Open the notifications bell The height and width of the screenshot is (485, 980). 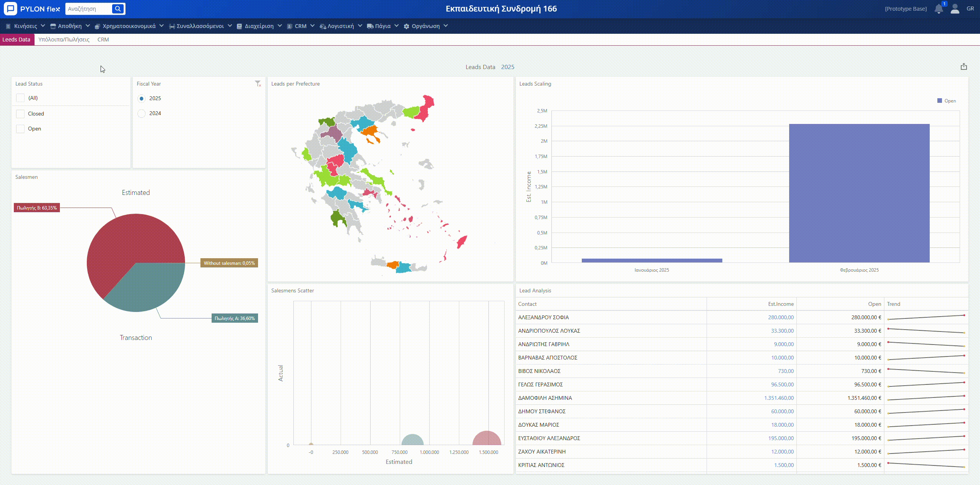coord(939,9)
